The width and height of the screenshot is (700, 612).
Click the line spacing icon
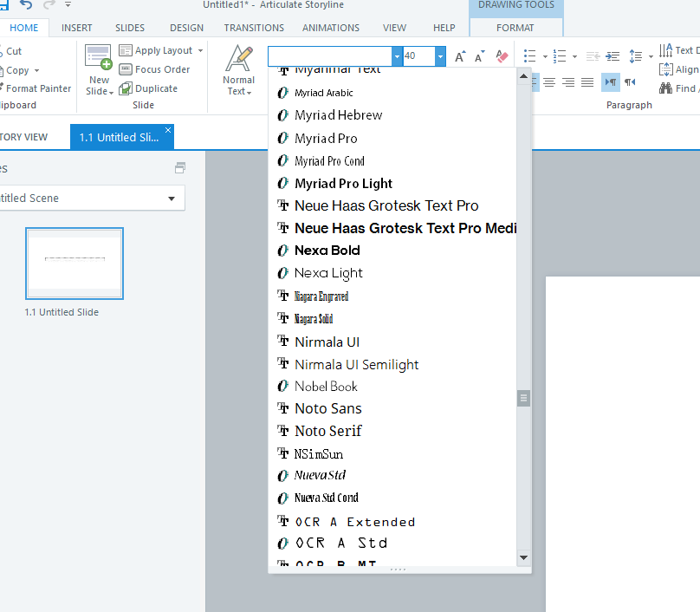click(635, 56)
